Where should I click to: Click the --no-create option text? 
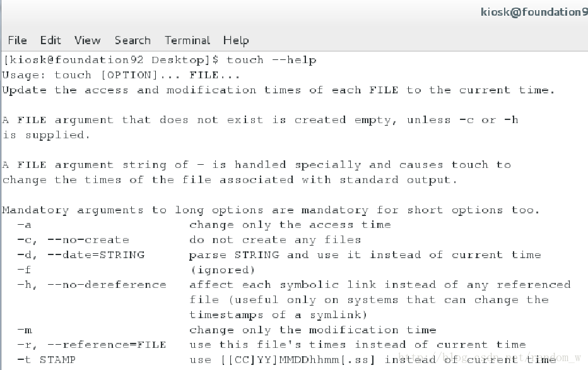(x=88, y=240)
